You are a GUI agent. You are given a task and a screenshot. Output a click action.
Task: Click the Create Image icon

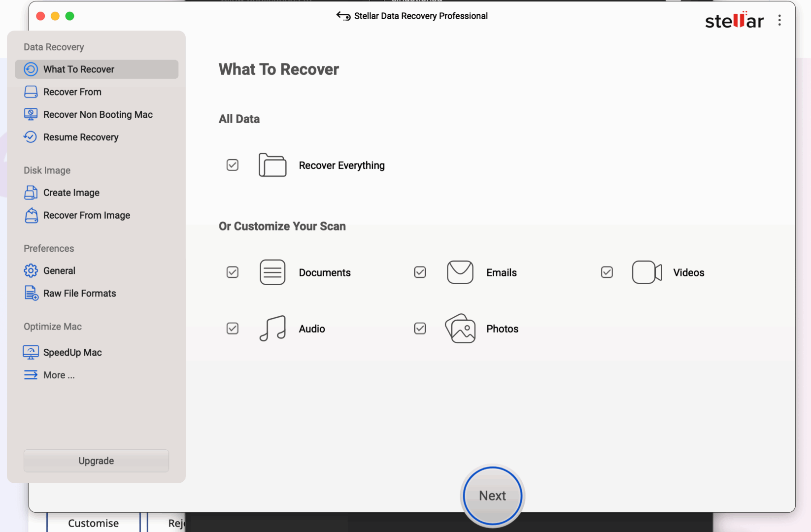coord(31,193)
